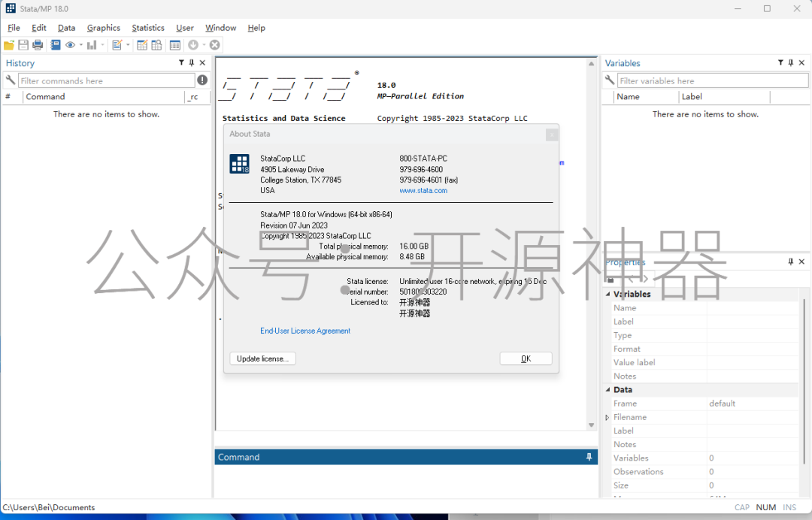
Task: Open the Do-file Editor icon
Action: (x=117, y=45)
